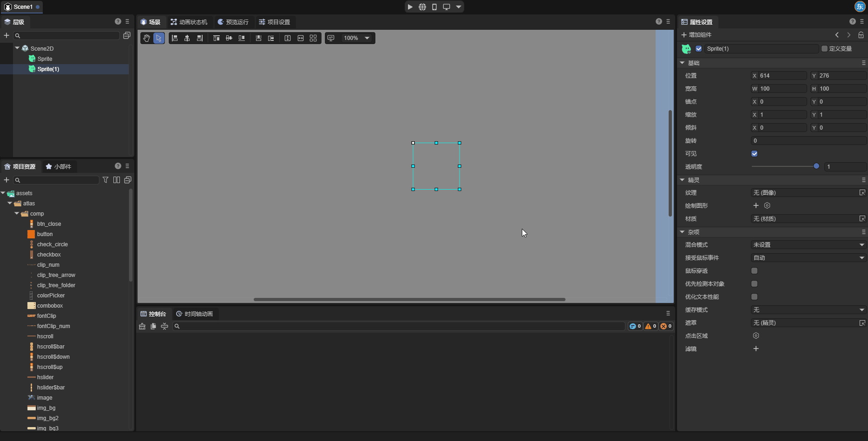868x441 pixels.
Task: Click the filter icon in project assets
Action: click(x=105, y=180)
